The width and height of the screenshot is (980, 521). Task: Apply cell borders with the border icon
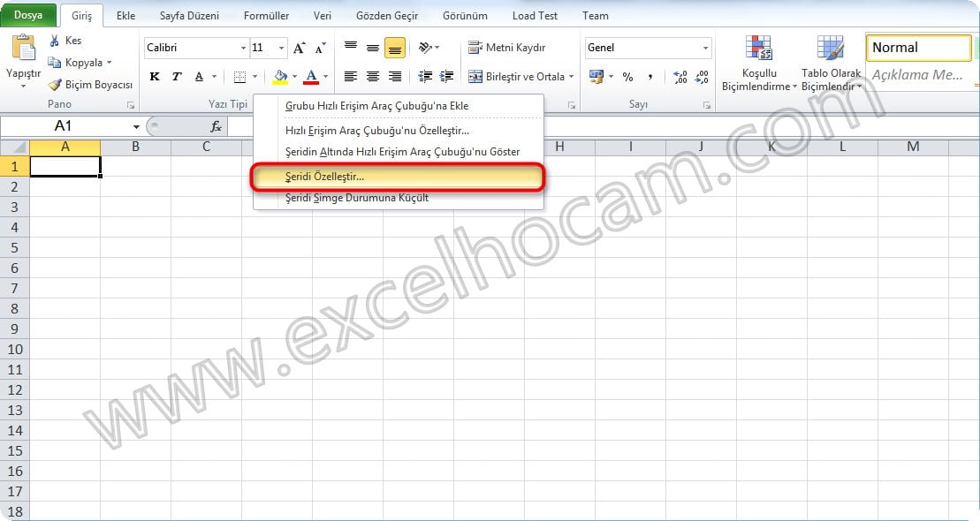(239, 77)
